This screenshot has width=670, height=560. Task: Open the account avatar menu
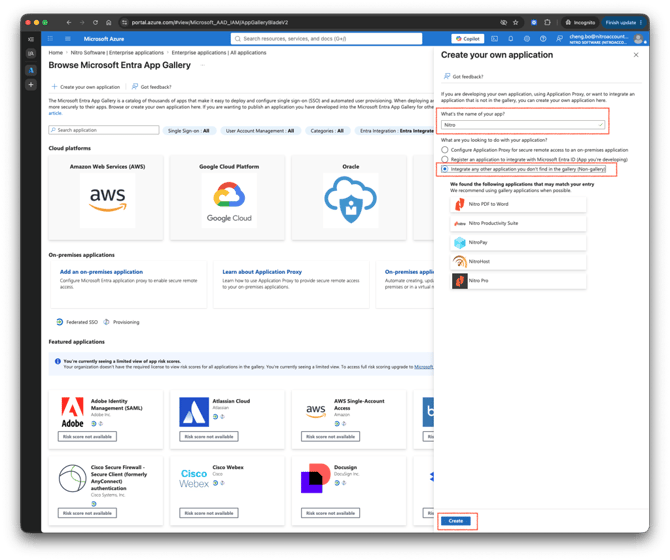638,39
